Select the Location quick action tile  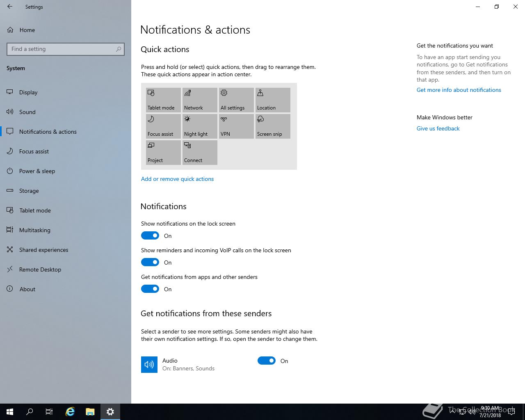[273, 100]
